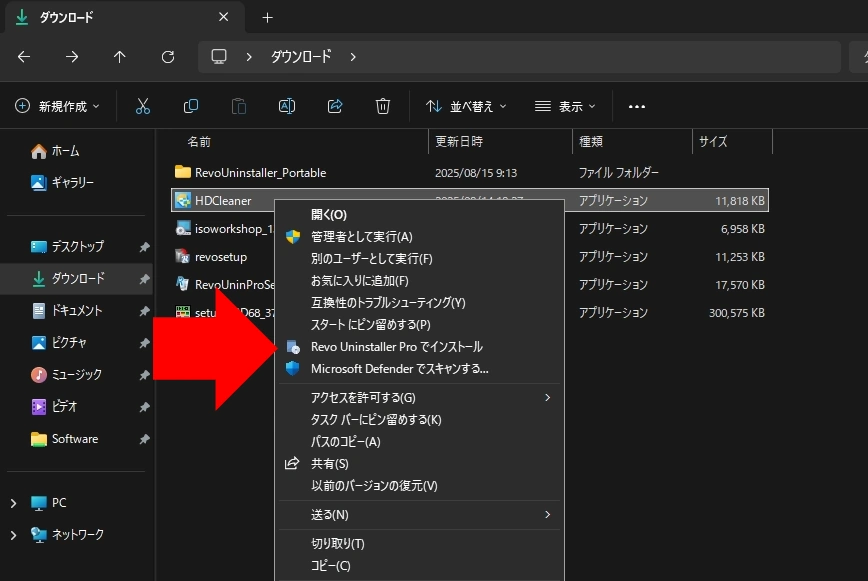Screen dimensions: 868x581
Task: Expand the アクセスを許可する(G) submenu arrow
Action: click(547, 397)
